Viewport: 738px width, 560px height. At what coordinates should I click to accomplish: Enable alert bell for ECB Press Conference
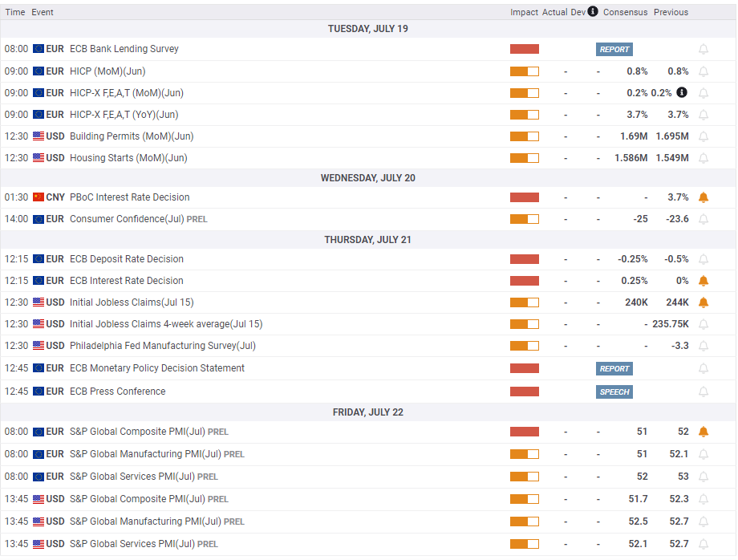click(704, 392)
